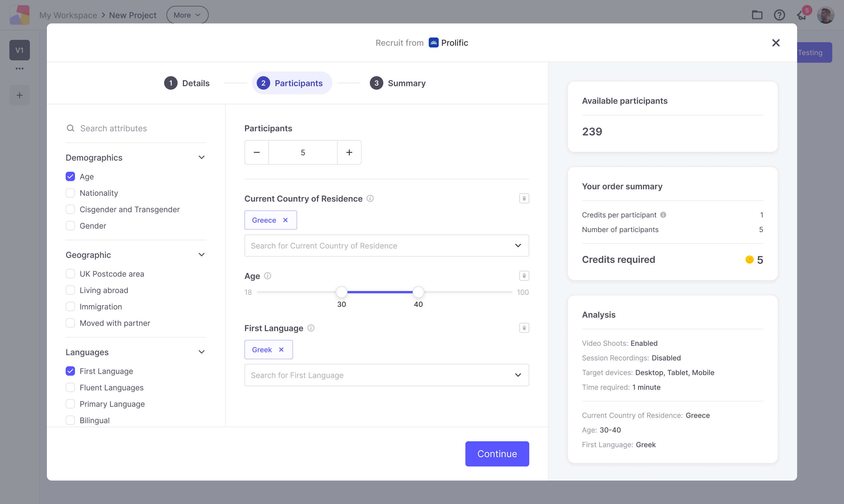Go to step 3 Summary
The height and width of the screenshot is (504, 844).
coord(397,83)
